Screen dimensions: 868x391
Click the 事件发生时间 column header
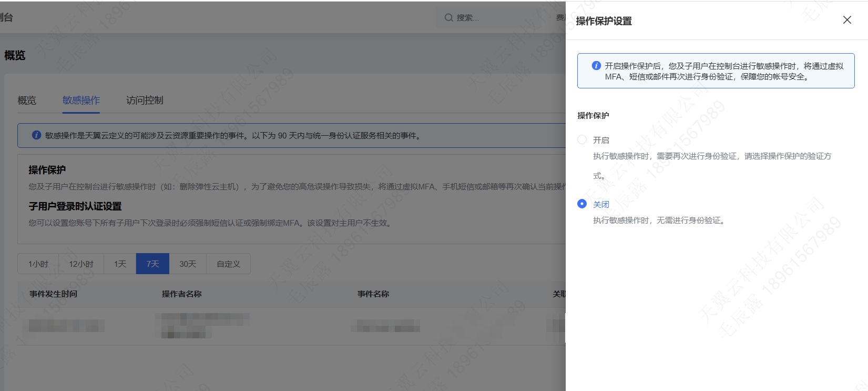pos(53,294)
